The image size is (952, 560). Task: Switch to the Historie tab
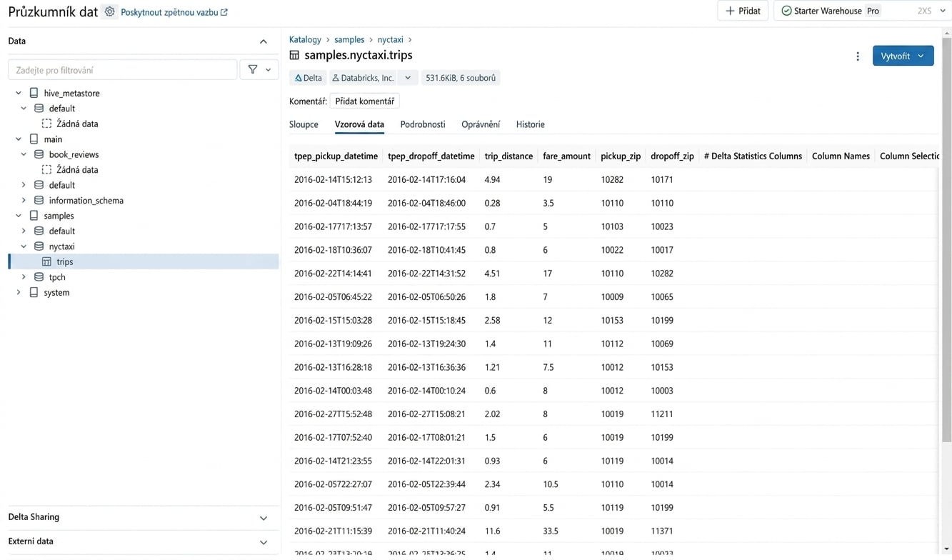pyautogui.click(x=531, y=124)
